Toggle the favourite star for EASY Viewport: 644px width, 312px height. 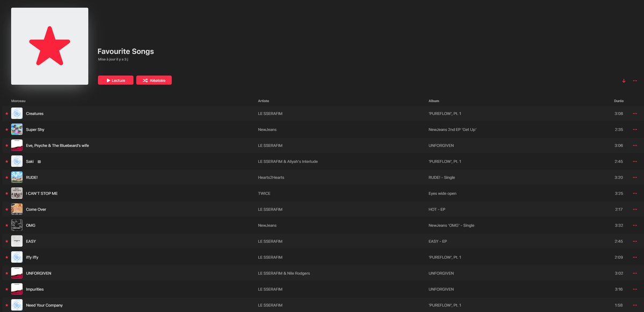pos(7,241)
